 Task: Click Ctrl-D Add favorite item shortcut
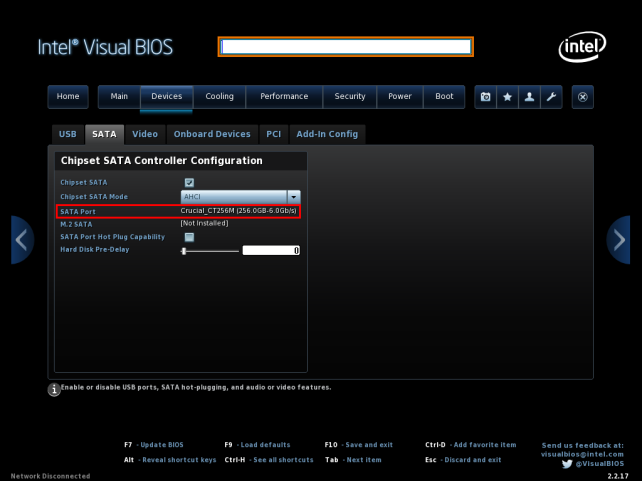pyautogui.click(x=470, y=445)
